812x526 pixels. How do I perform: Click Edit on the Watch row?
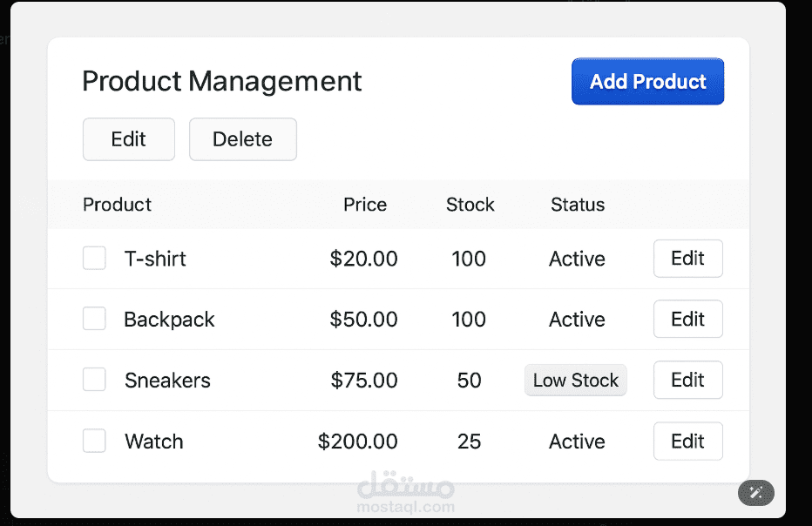687,441
